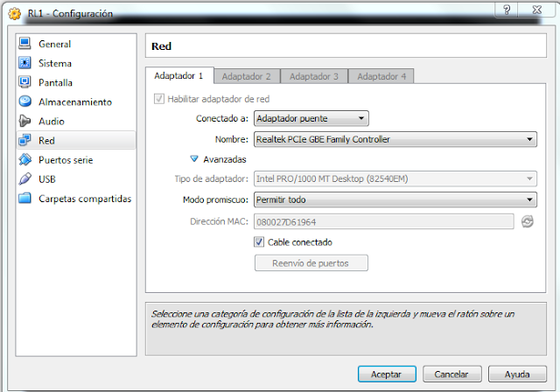Collapse the Avanzadas section triangle
560x392 pixels.
[194, 158]
